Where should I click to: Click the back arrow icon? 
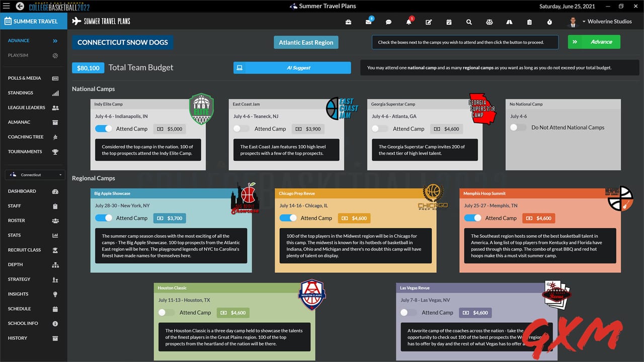click(x=20, y=7)
